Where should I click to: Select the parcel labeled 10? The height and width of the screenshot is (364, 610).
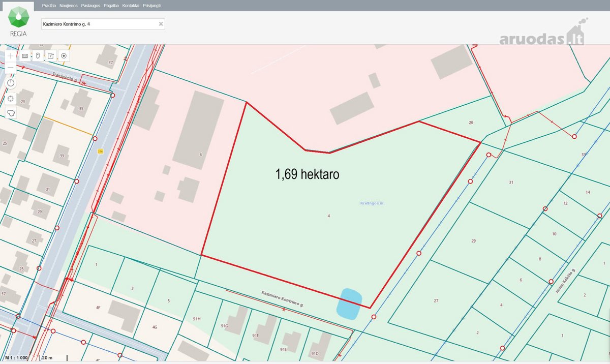click(554, 234)
